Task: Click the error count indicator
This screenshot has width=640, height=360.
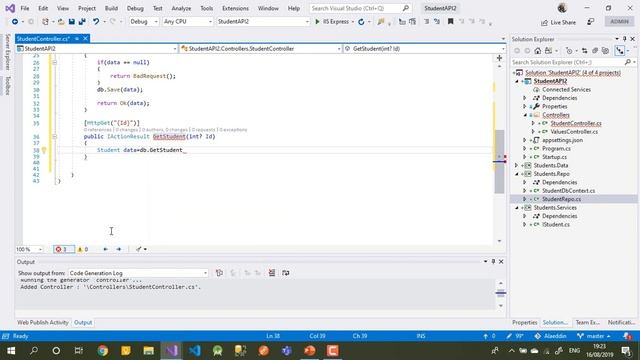Action: point(64,249)
